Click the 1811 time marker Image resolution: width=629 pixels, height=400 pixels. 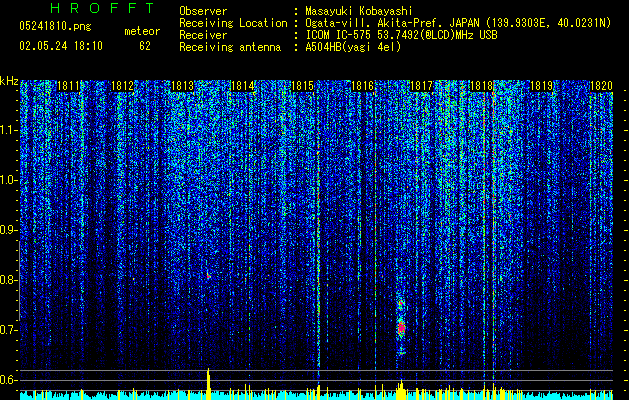tap(68, 86)
